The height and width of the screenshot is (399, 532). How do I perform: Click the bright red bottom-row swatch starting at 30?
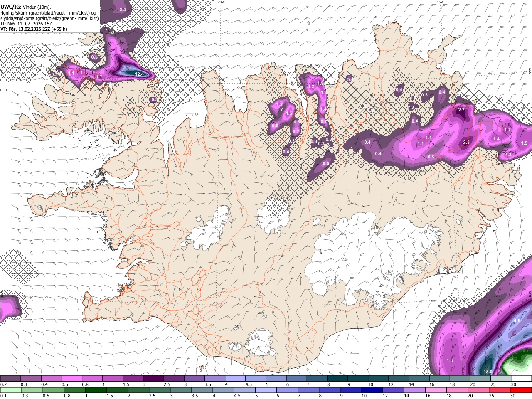pos(521,390)
